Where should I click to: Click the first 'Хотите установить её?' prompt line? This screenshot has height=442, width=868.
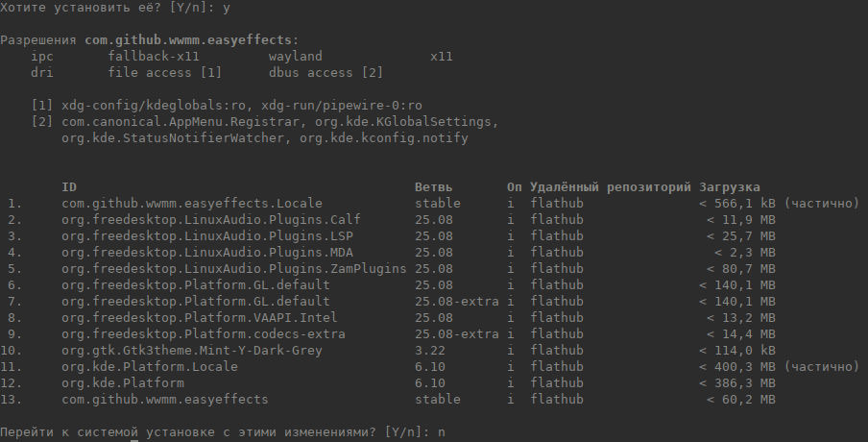pos(115,8)
